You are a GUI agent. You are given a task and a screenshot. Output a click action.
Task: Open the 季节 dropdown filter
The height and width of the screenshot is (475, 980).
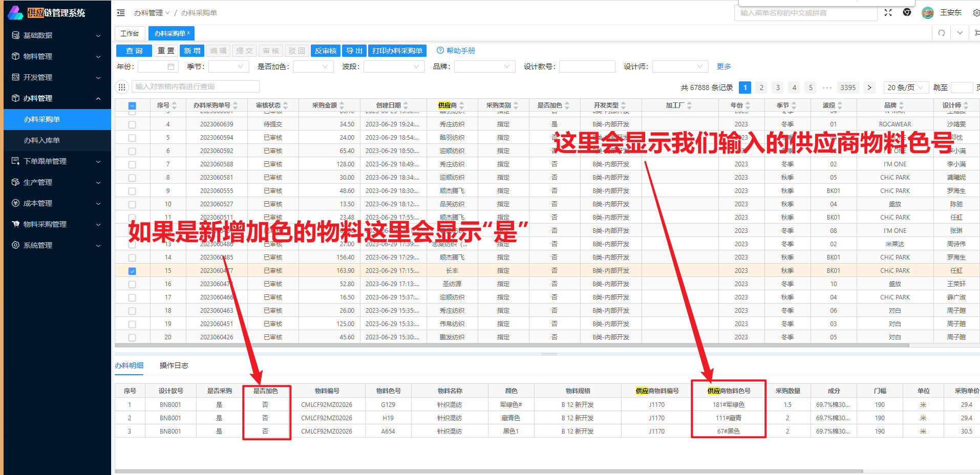pyautogui.click(x=228, y=67)
